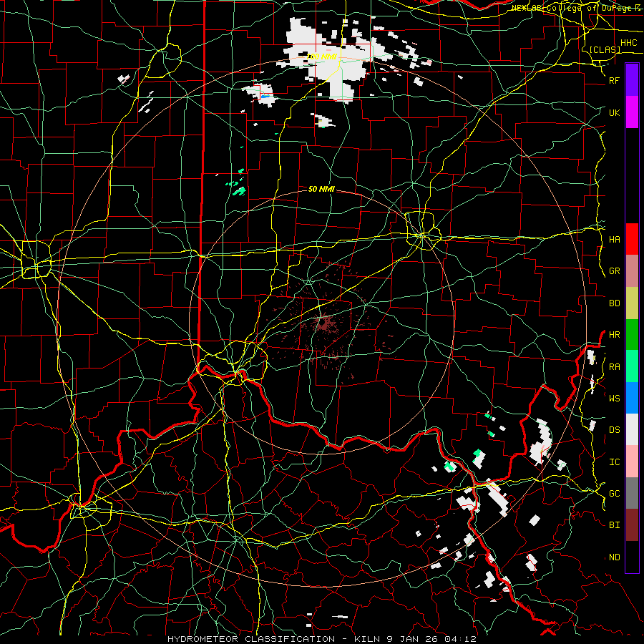
Task: Click the light pink IC legend swatch
Action: 632,462
